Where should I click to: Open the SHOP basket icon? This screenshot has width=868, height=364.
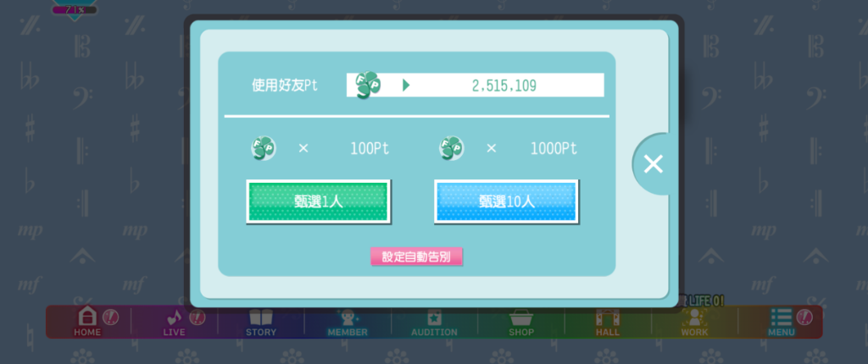pyautogui.click(x=521, y=317)
